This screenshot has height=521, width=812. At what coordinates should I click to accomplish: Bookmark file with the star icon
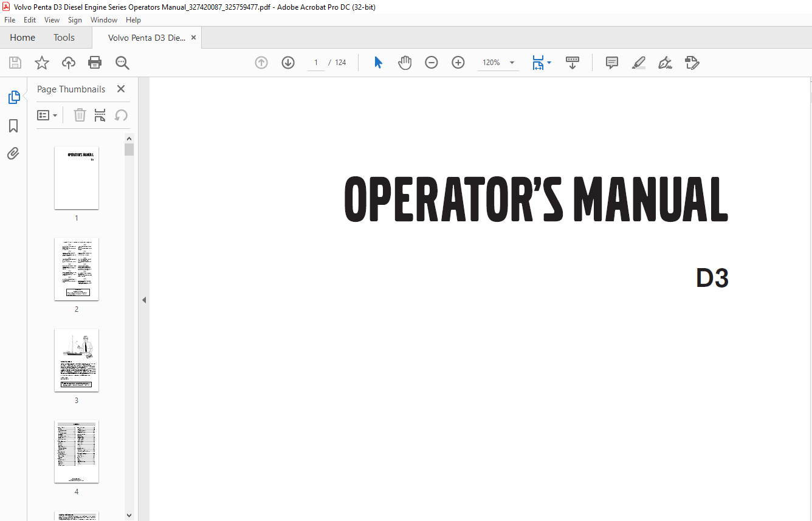click(x=42, y=63)
